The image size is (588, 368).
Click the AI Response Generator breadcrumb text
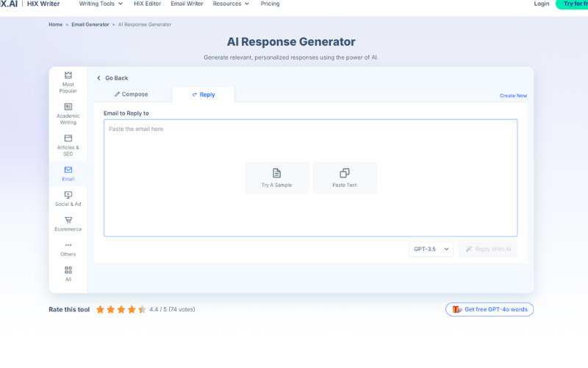[x=145, y=24]
